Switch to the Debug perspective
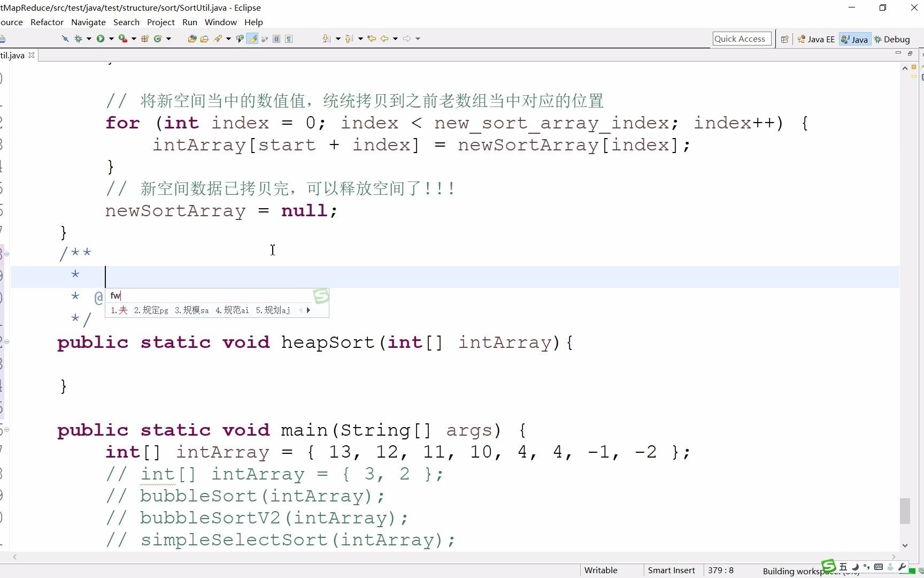The image size is (924, 578). click(x=893, y=39)
